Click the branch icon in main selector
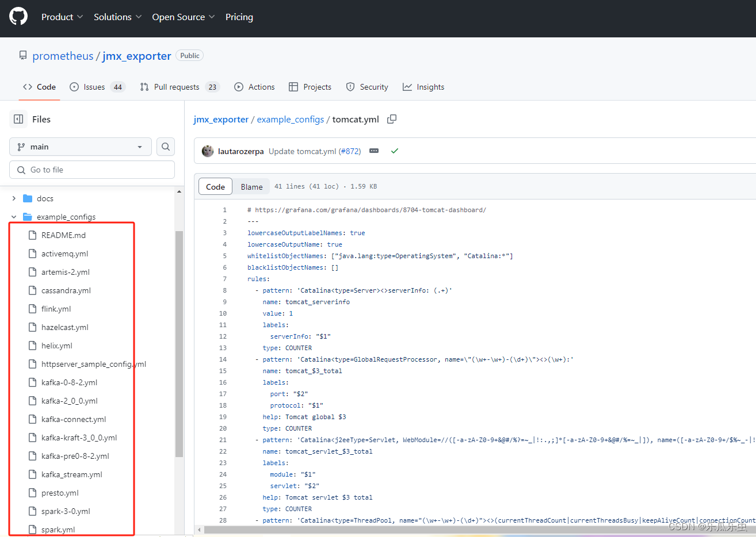Viewport: 756px width, 537px height. (x=21, y=147)
